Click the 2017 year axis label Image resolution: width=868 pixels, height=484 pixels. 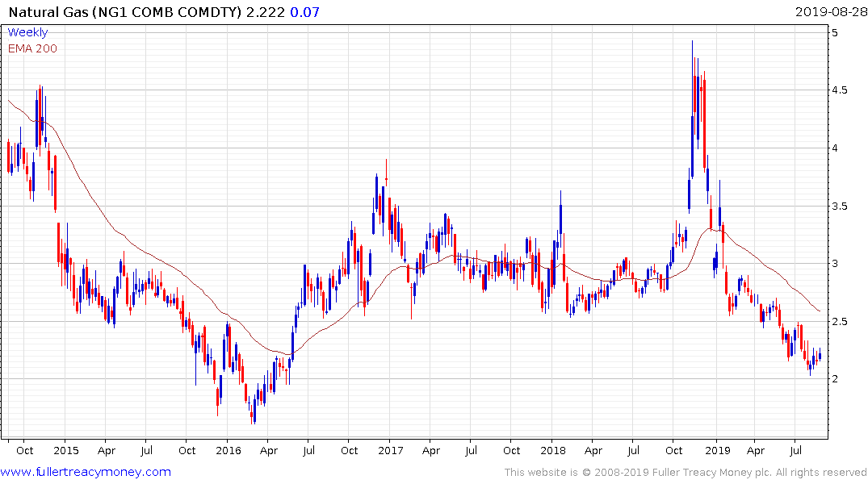pos(391,450)
